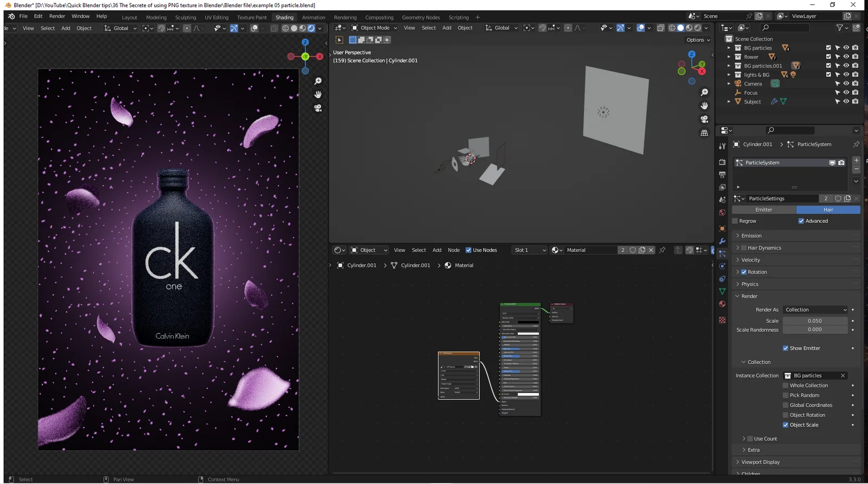The image size is (868, 484).
Task: Uncheck the flower collection checkbox
Action: tap(828, 56)
